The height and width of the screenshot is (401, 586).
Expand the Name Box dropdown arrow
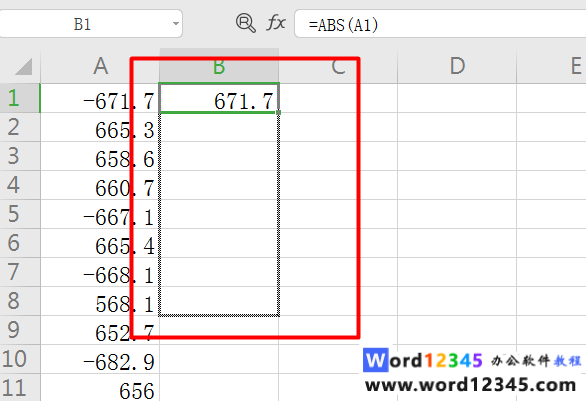click(175, 24)
